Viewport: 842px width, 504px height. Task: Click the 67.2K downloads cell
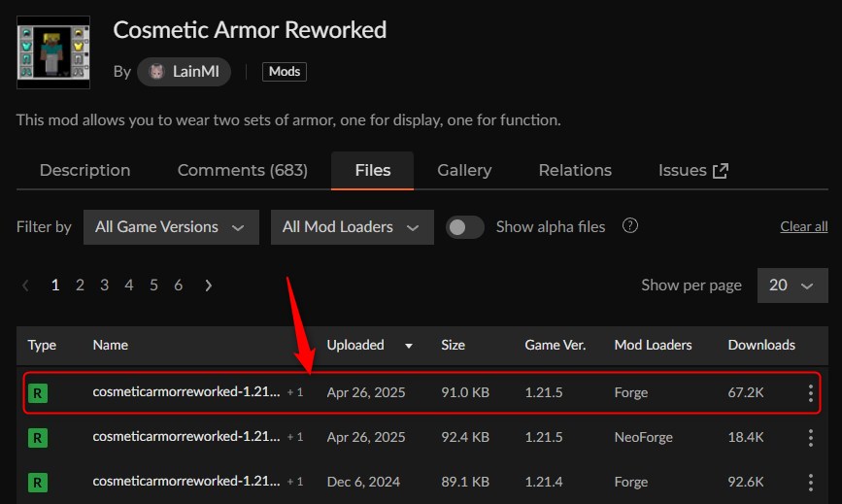[745, 392]
